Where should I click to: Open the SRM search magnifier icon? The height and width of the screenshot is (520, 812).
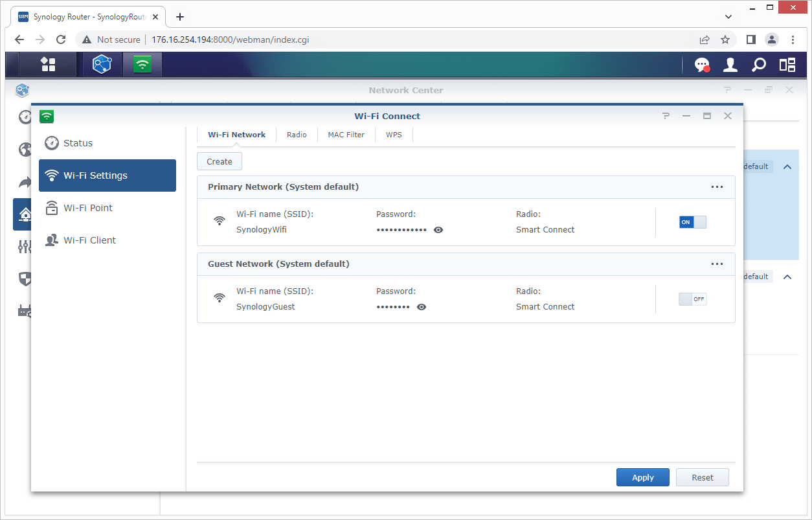coord(758,64)
